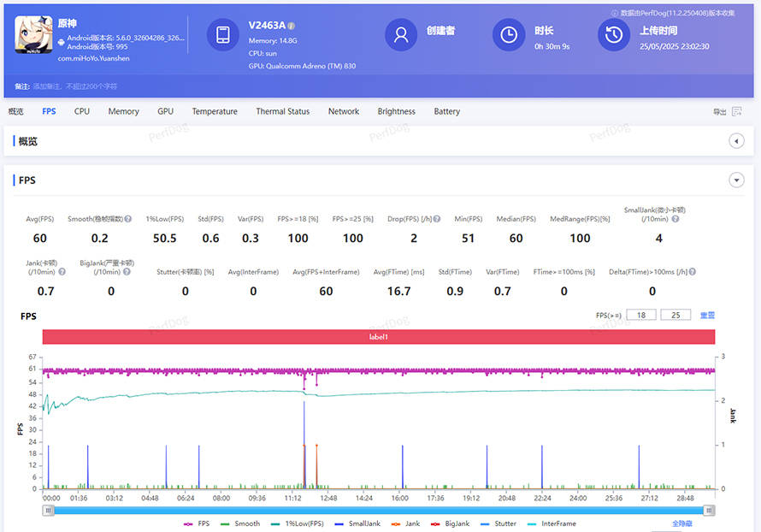Image resolution: width=761 pixels, height=532 pixels.
Task: Click the Genshin Impact app thumbnail
Action: pos(33,37)
